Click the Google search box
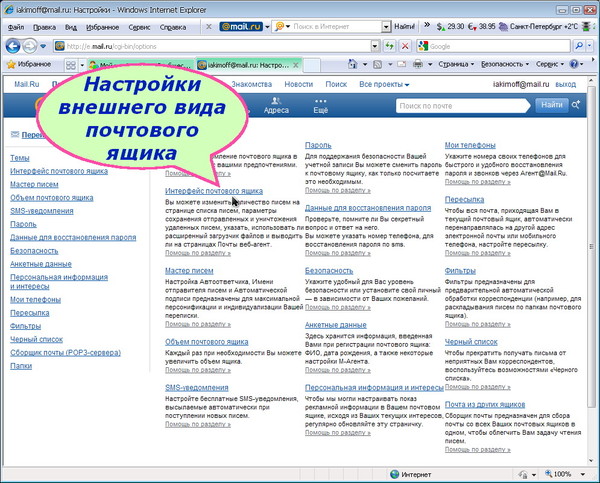The image size is (600, 483). pyautogui.click(x=499, y=46)
